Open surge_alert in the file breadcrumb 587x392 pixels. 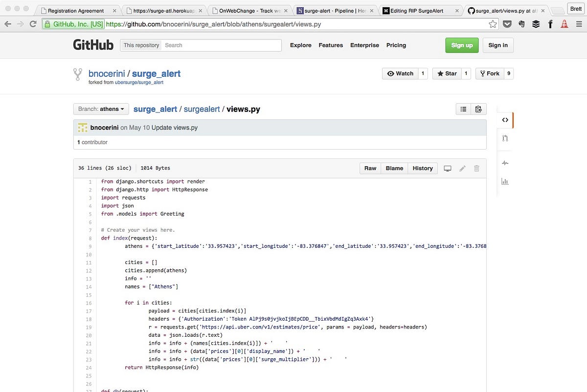155,109
